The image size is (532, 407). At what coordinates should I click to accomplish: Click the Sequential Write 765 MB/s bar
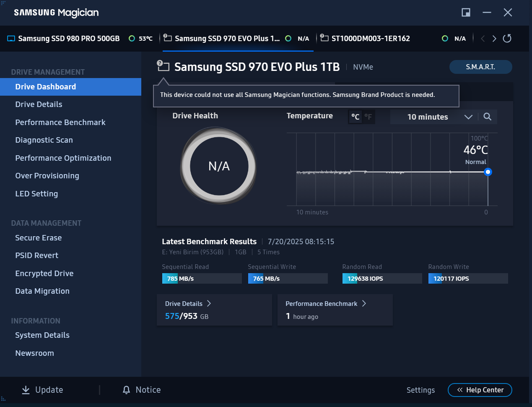tap(288, 279)
